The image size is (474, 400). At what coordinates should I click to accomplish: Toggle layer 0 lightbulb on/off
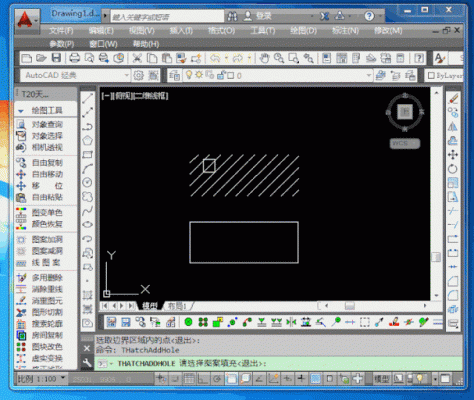[x=189, y=75]
